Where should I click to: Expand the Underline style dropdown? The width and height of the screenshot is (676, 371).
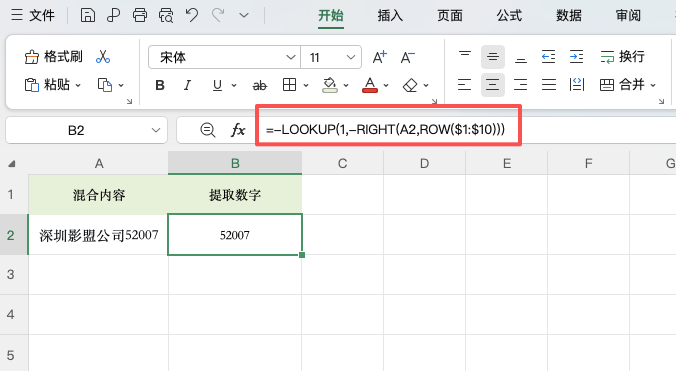point(234,85)
